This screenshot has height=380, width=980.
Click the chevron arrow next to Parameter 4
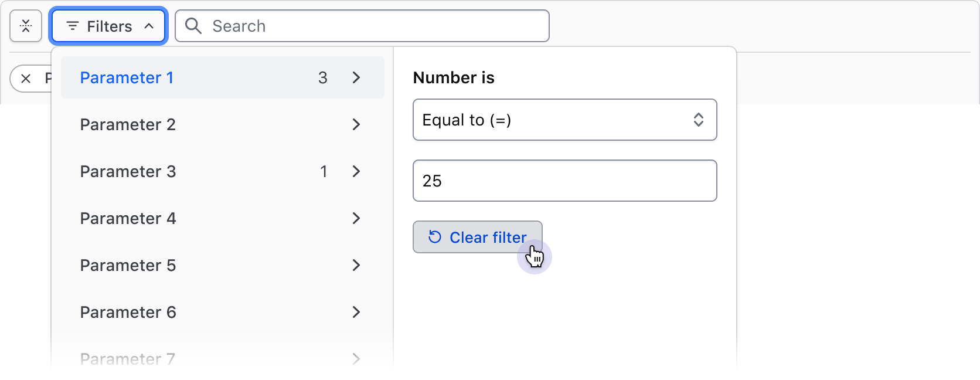[x=356, y=218]
